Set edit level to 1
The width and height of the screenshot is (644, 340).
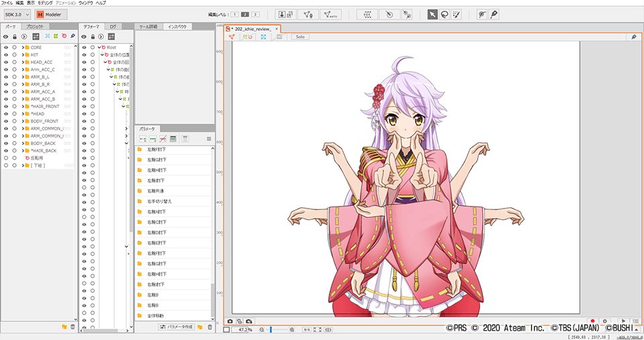click(235, 14)
